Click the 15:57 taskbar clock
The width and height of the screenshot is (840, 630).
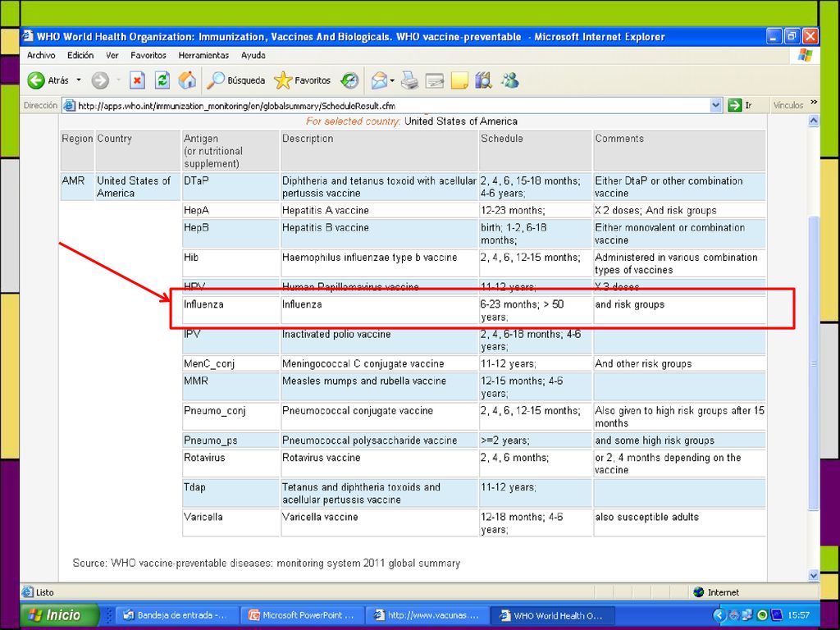[x=798, y=615]
